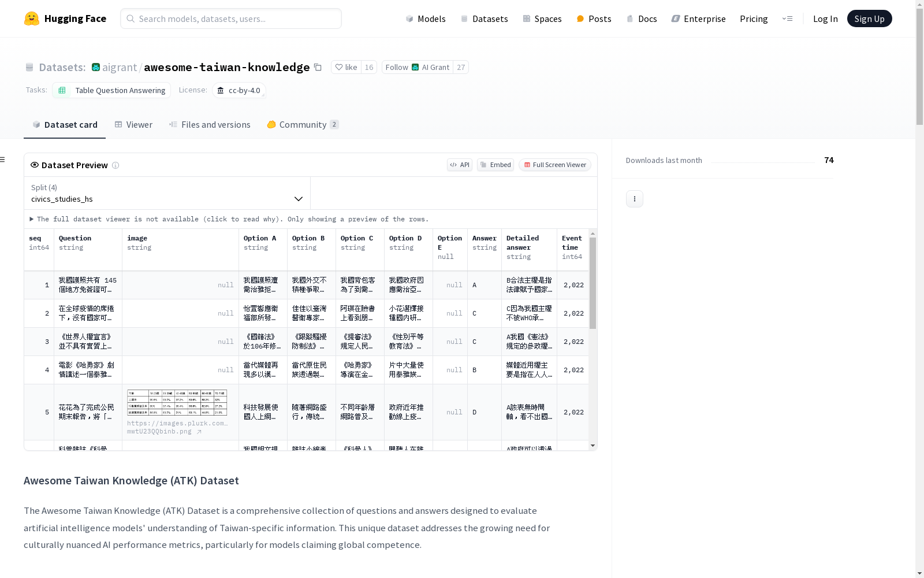Image resolution: width=924 pixels, height=578 pixels.
Task: Click the Sign Up button
Action: click(870, 18)
